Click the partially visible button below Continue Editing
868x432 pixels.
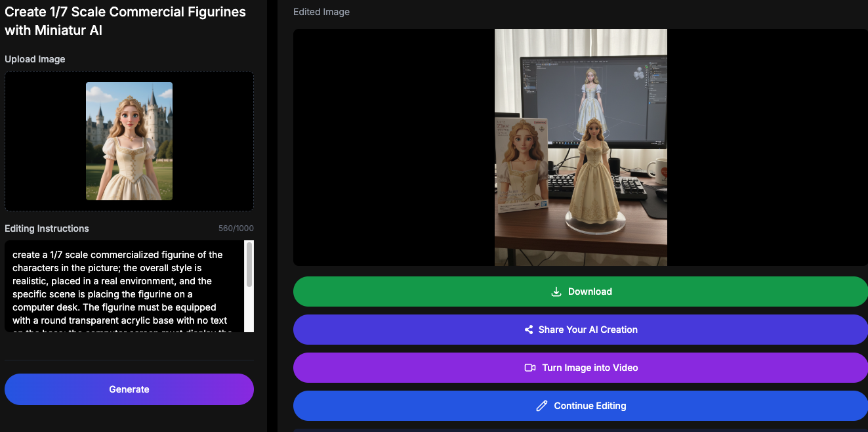pos(581,429)
